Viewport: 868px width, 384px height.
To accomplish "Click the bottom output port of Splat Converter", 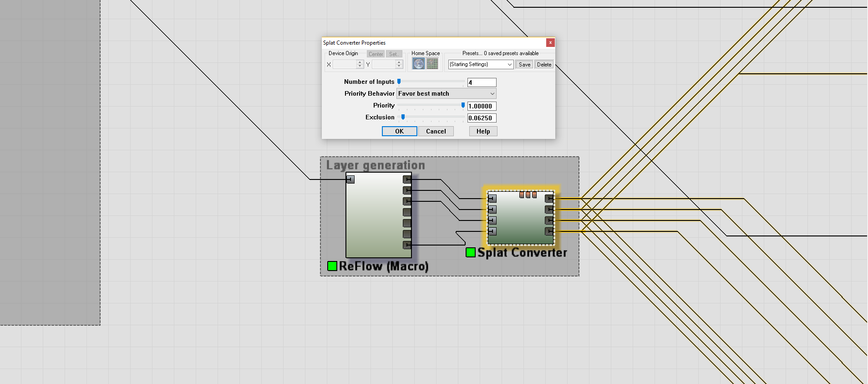I will (549, 231).
